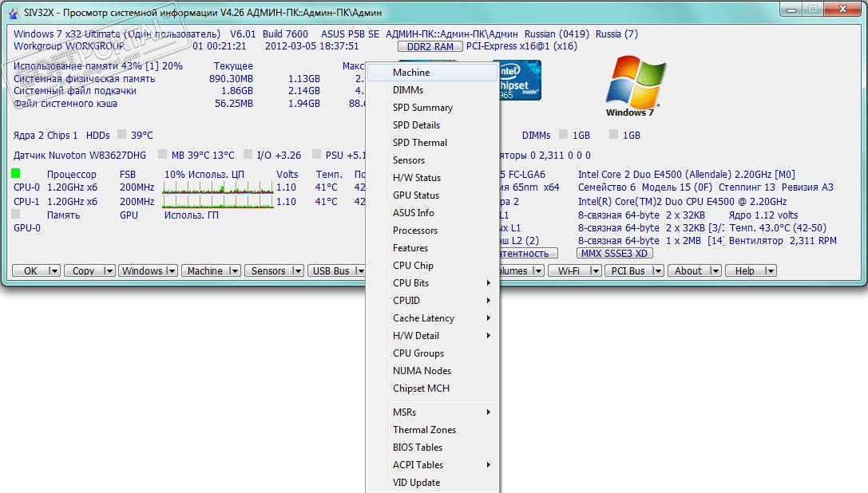Open Chipset MCH menu entry

click(x=432, y=388)
